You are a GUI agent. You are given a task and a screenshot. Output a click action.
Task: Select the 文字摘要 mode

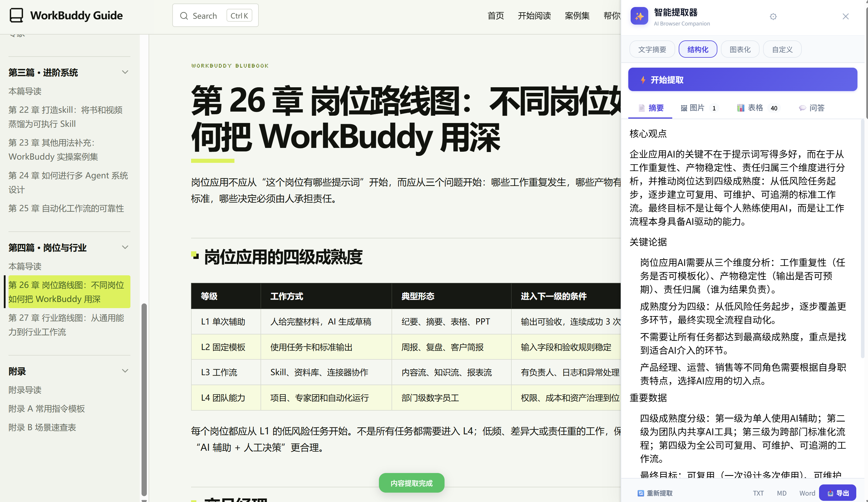pyautogui.click(x=652, y=49)
